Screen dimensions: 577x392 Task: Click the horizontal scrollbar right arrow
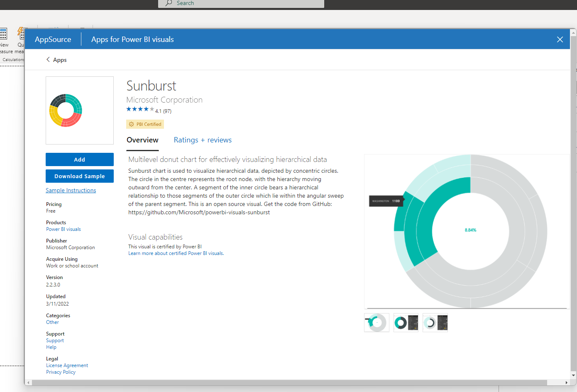[x=566, y=382]
